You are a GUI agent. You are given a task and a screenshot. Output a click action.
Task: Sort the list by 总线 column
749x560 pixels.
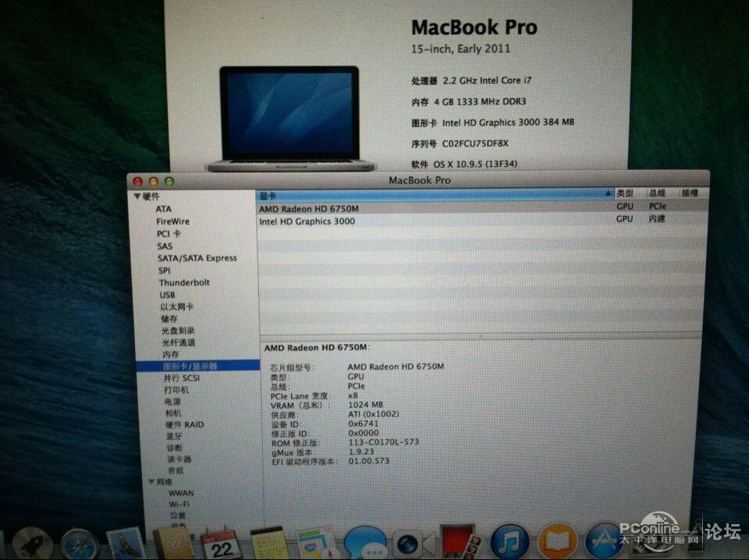pos(657,193)
